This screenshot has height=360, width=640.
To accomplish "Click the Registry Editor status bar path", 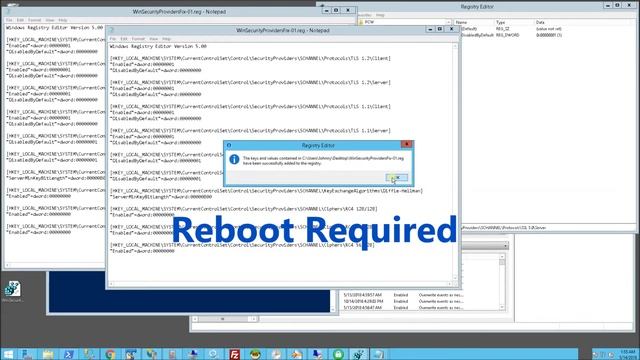I will click(504, 228).
